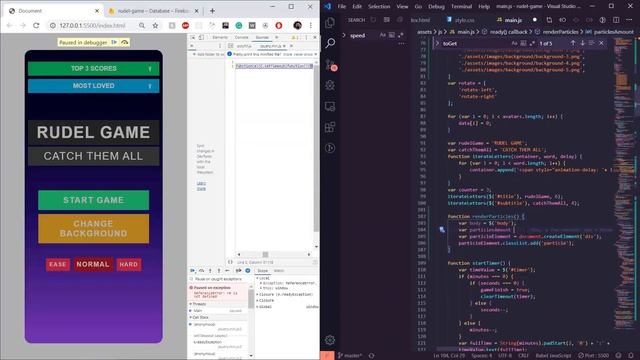
Task: Open VS Code Search view icon
Action: click(330, 43)
